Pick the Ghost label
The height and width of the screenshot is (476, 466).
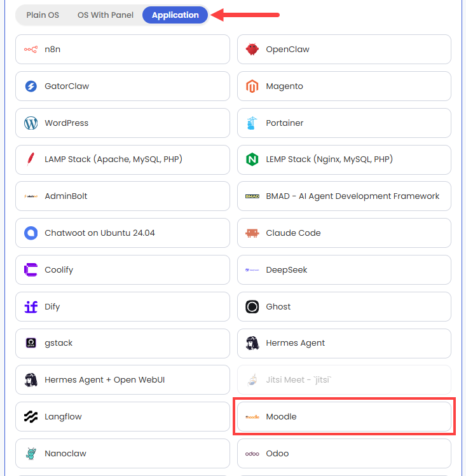click(278, 306)
